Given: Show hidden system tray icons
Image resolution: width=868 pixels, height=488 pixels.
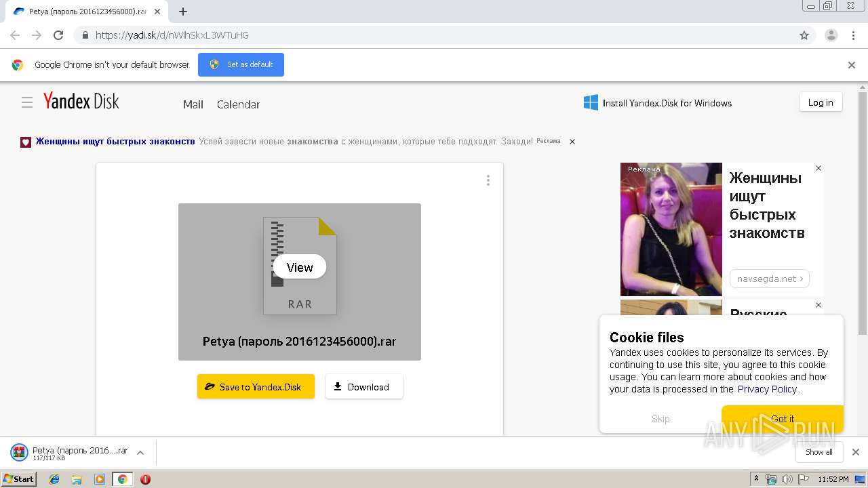Looking at the screenshot, I should click(756, 479).
